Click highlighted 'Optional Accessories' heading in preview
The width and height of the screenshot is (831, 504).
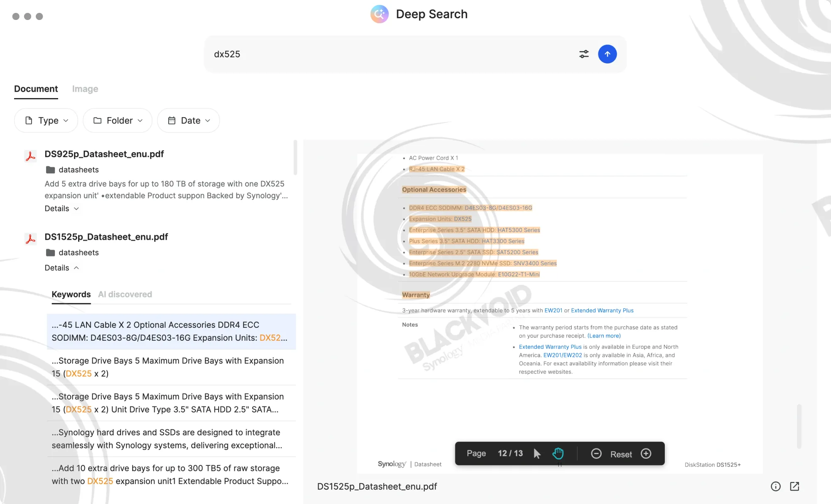(x=434, y=189)
